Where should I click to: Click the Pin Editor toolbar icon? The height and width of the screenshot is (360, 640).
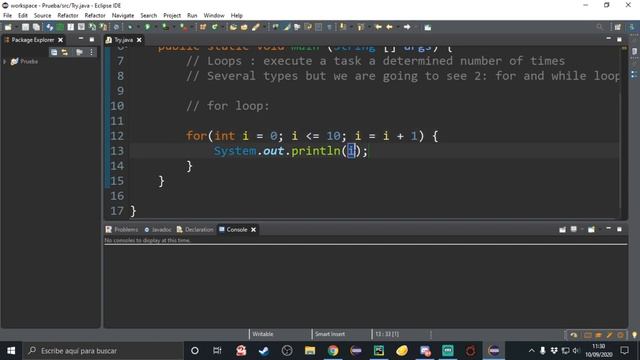[427, 27]
